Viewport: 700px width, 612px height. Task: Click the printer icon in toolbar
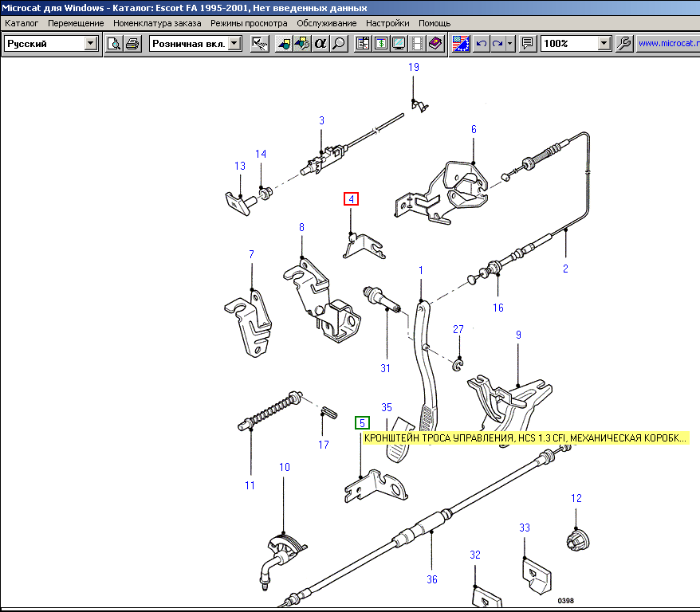(x=132, y=44)
